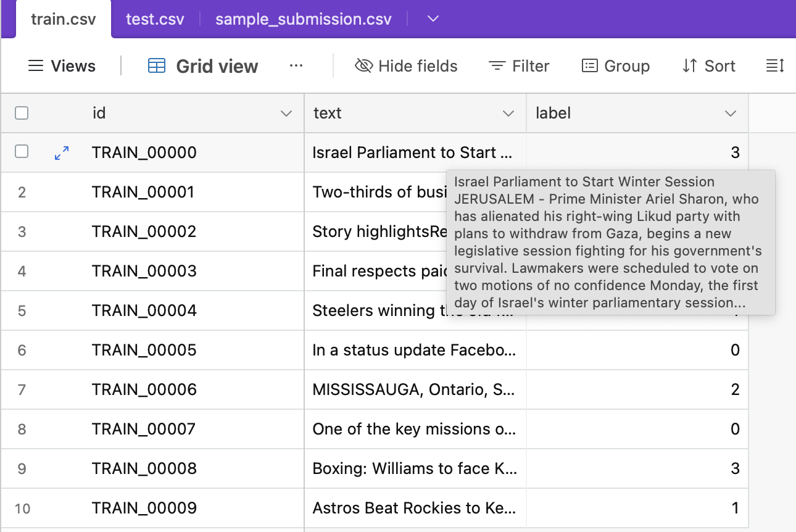The height and width of the screenshot is (532, 796).
Task: Click the Group icon in toolbar
Action: (590, 66)
